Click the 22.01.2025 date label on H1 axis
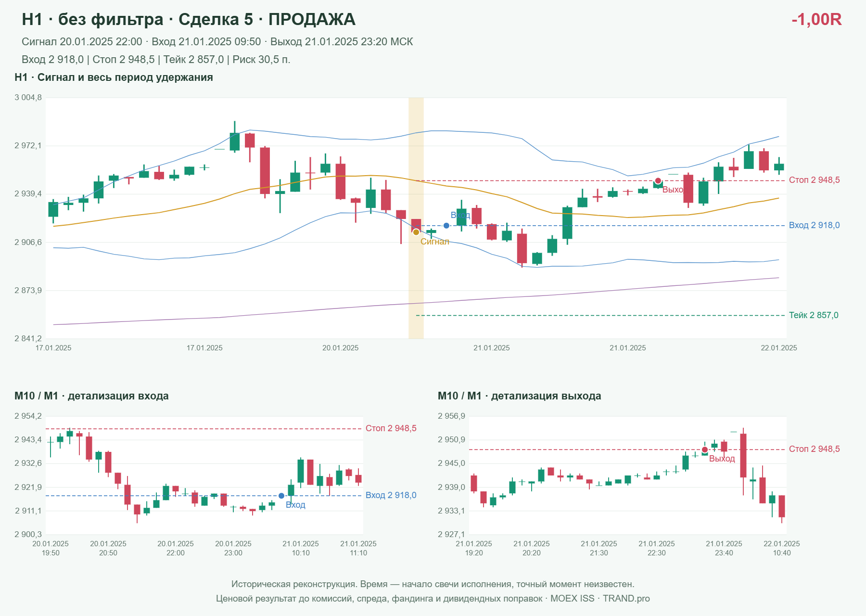Image resolution: width=866 pixels, height=616 pixels. coord(779,348)
